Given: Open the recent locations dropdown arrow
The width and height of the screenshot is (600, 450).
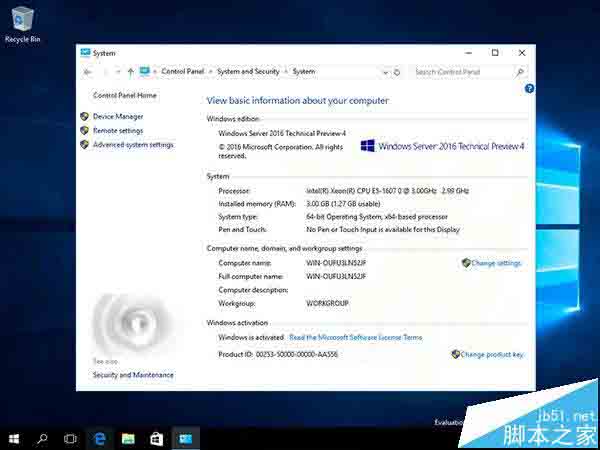Looking at the screenshot, I should click(118, 72).
